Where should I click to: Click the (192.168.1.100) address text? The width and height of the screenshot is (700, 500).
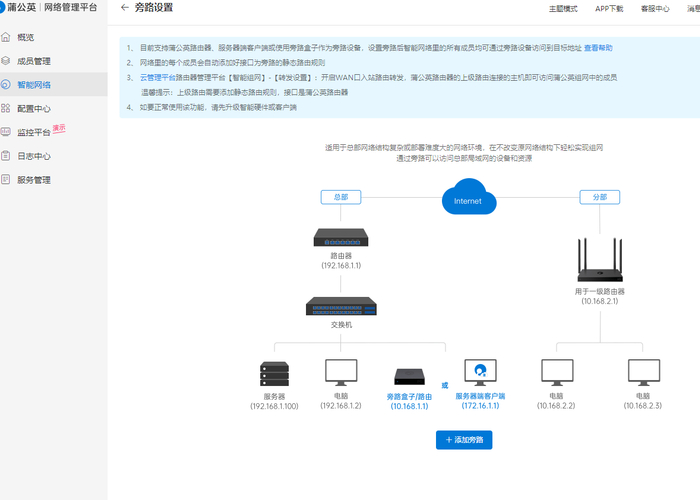coord(274,406)
